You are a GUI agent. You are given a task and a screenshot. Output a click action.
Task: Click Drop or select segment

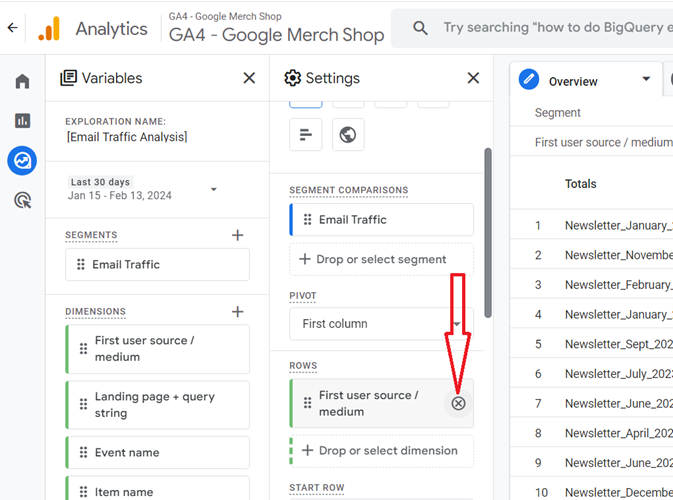click(381, 259)
